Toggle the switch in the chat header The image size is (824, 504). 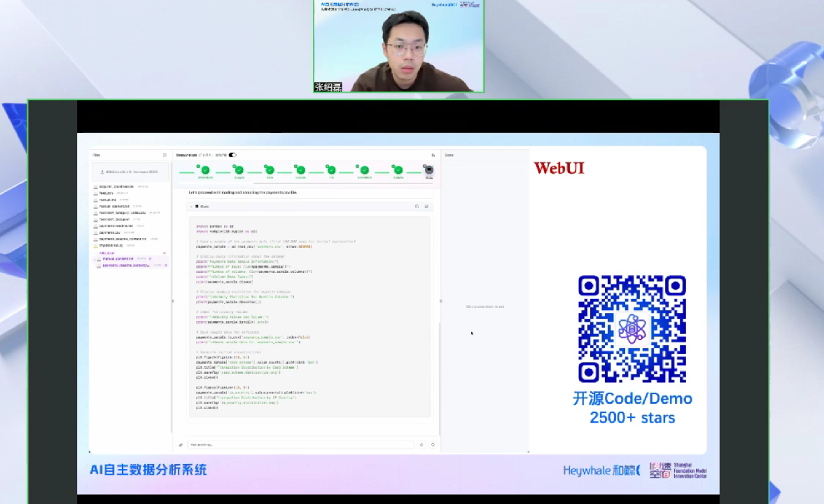click(x=232, y=155)
